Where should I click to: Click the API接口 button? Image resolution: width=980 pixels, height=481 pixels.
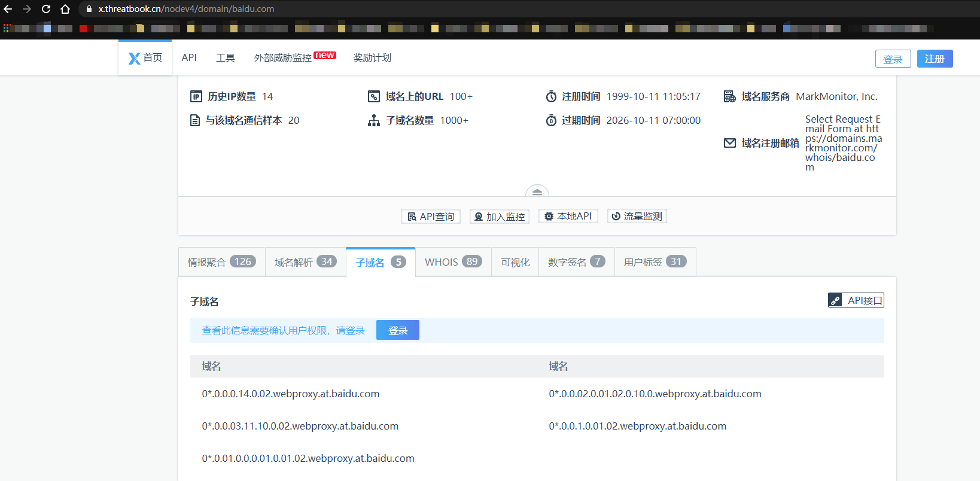856,300
